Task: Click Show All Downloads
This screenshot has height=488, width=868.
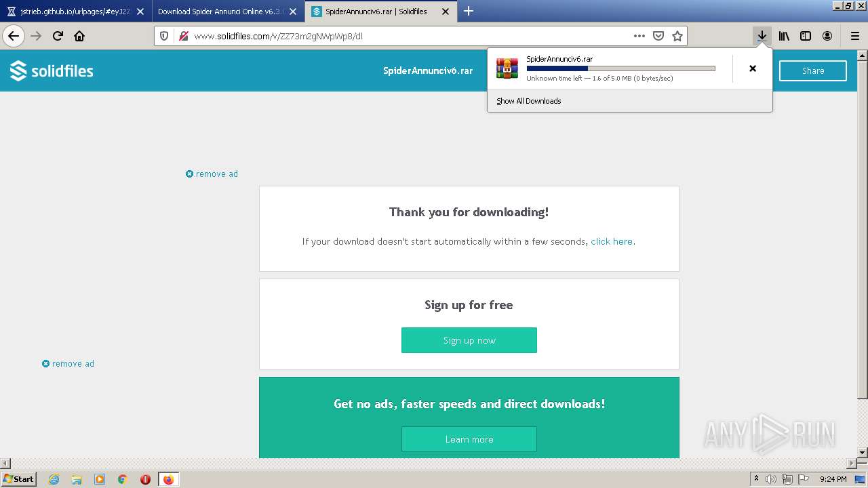Action: coord(529,101)
